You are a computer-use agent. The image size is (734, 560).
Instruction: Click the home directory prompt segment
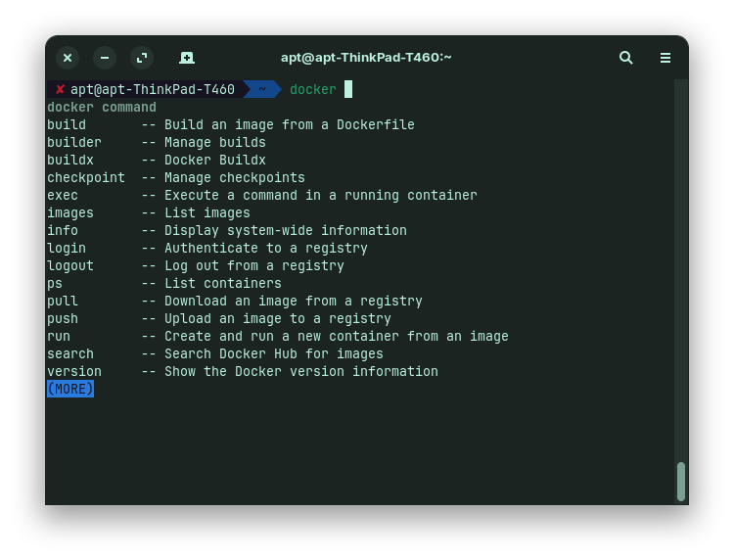pos(261,90)
